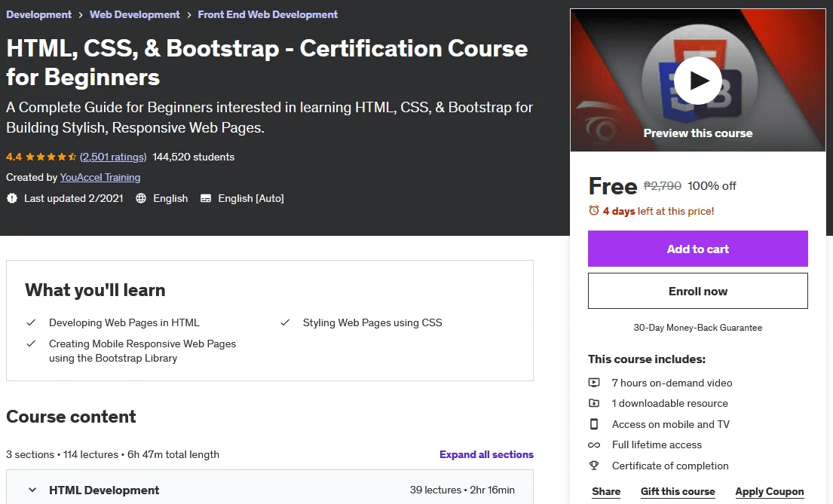Click the Last updated 2/2021 text
Image resolution: width=833 pixels, height=504 pixels.
click(x=74, y=198)
